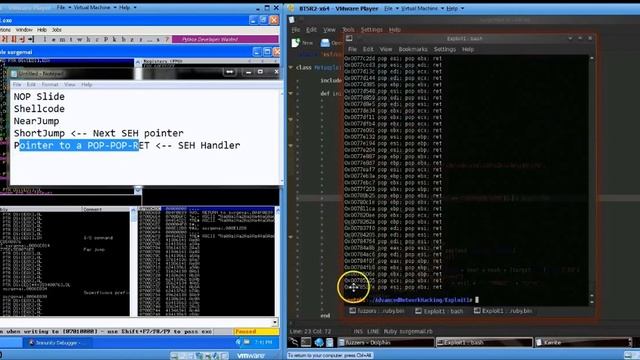Open the blue globe browser panel icon
The image size is (640, 360).
tap(319, 342)
